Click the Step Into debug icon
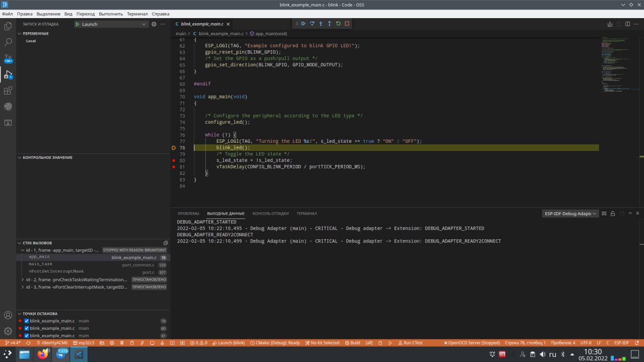Image resolution: width=644 pixels, height=362 pixels. (320, 24)
